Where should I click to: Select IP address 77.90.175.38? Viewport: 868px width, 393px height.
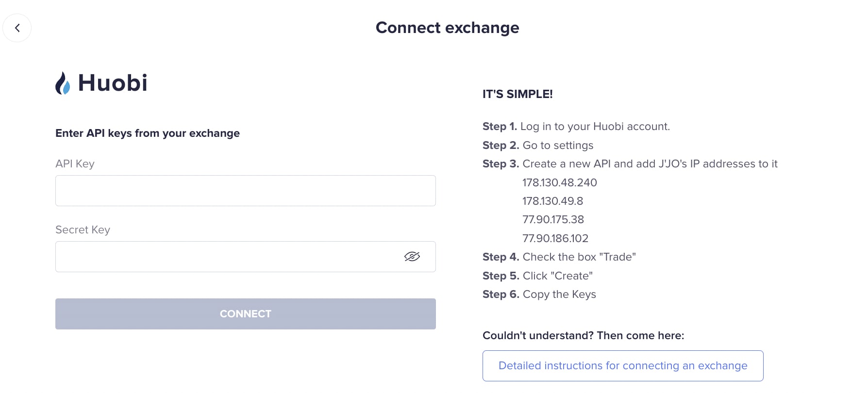(x=553, y=219)
